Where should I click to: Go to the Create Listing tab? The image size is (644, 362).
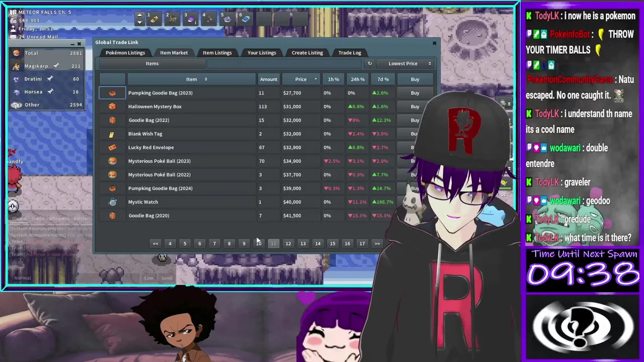click(x=307, y=53)
